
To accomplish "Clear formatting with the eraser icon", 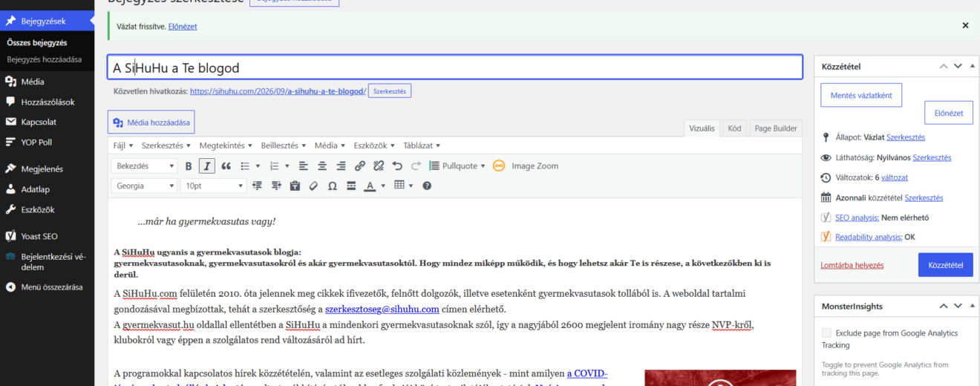I will click(x=313, y=186).
